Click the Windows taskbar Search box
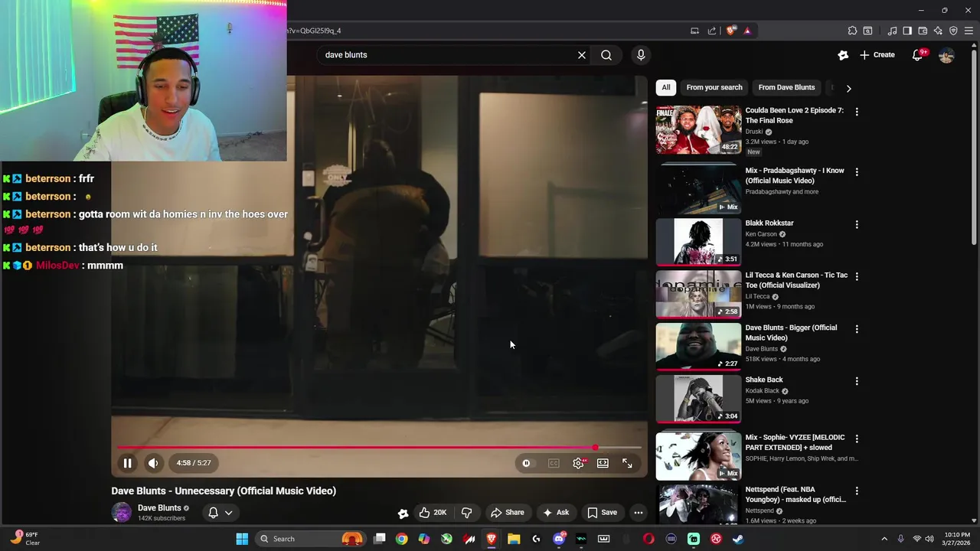This screenshot has width=980, height=551. (x=311, y=539)
